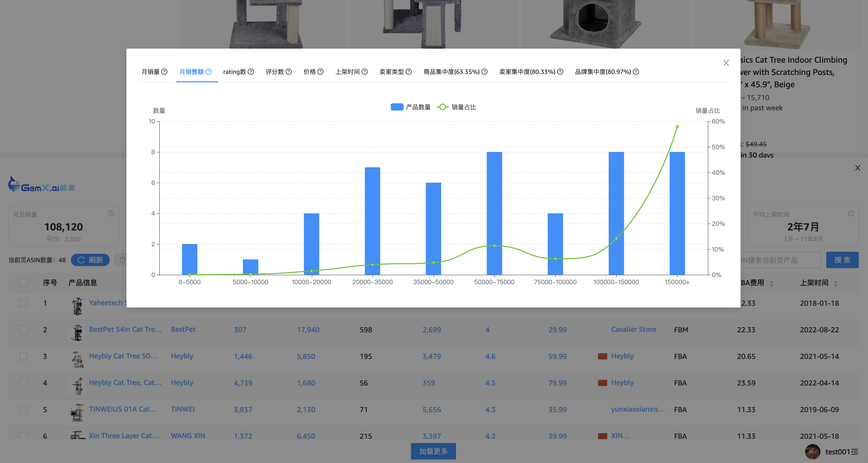Click help icon in 月总销量 card

coord(111,214)
